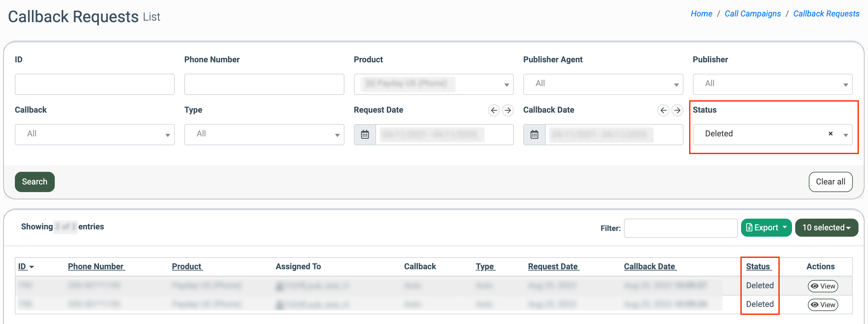Click Callback Date previous arrow icon

[x=663, y=110]
